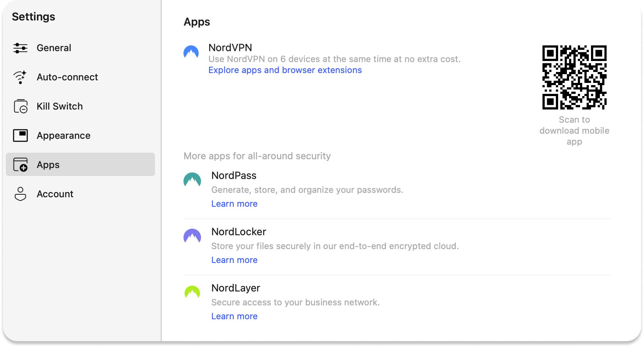Click the Account person icon

coord(20,194)
